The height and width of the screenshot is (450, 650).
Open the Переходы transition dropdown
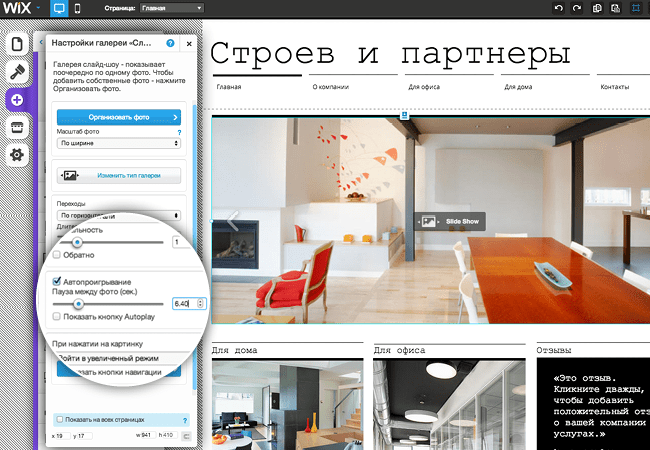pyautogui.click(x=119, y=215)
